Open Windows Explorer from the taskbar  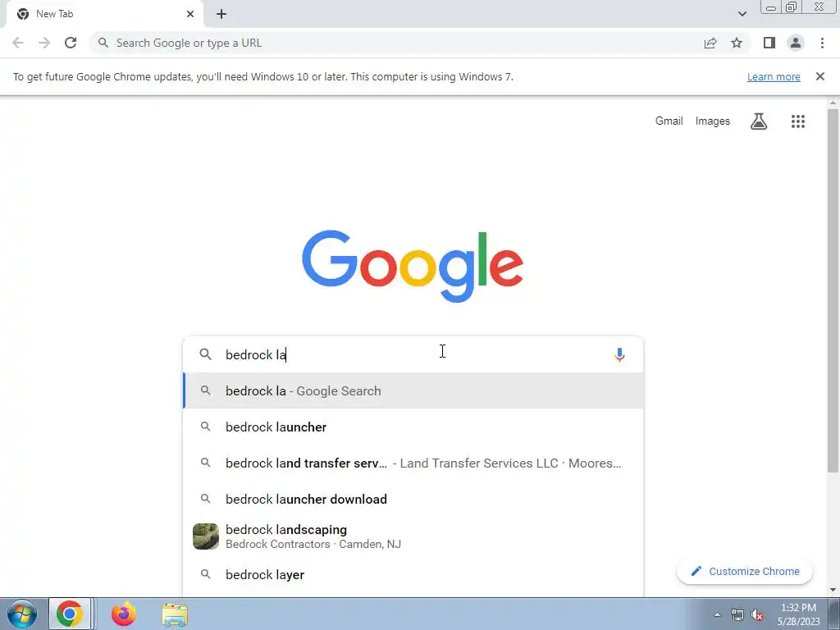(175, 614)
